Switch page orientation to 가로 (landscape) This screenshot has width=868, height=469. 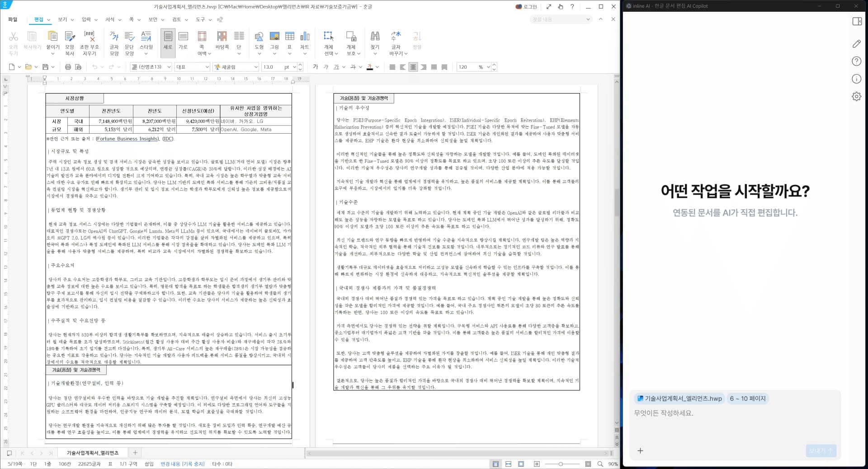tap(183, 43)
